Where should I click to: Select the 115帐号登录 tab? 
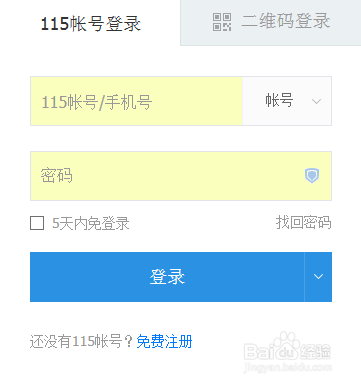(x=90, y=24)
